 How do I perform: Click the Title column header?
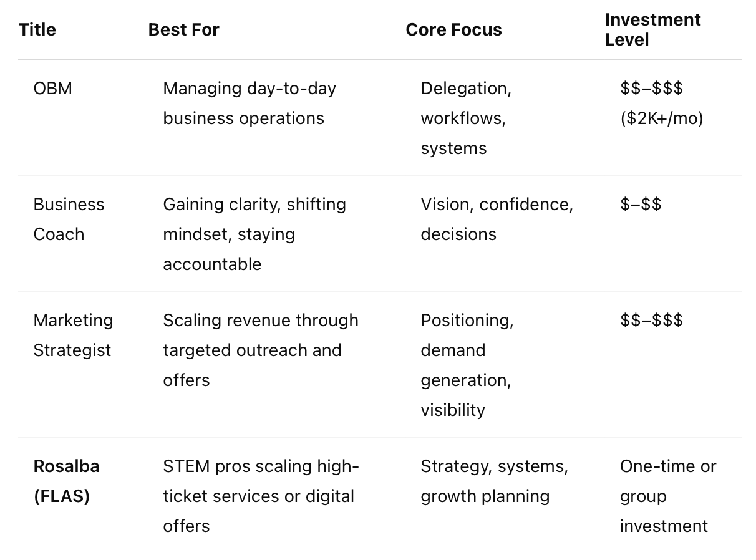pyautogui.click(x=37, y=30)
